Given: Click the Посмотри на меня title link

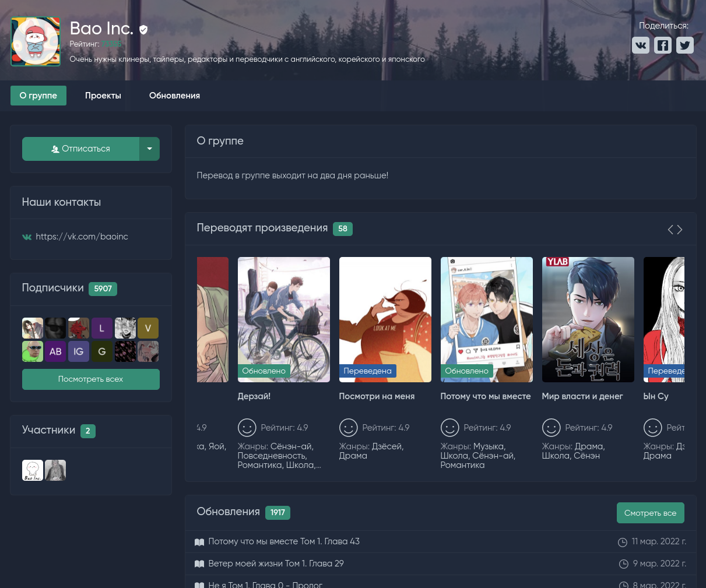Looking at the screenshot, I should point(377,396).
